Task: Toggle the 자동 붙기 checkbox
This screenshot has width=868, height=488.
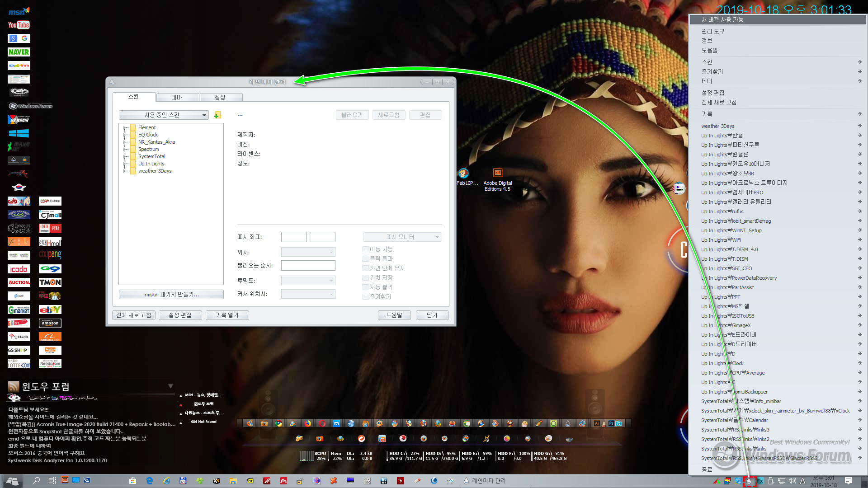Action: pos(365,287)
